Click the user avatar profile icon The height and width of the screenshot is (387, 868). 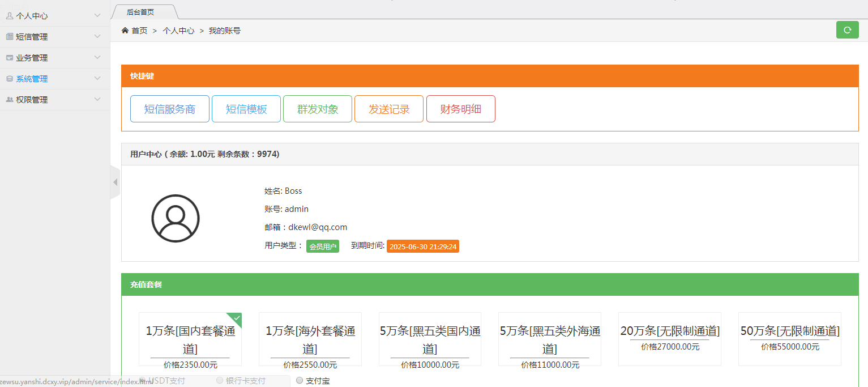coord(176,218)
